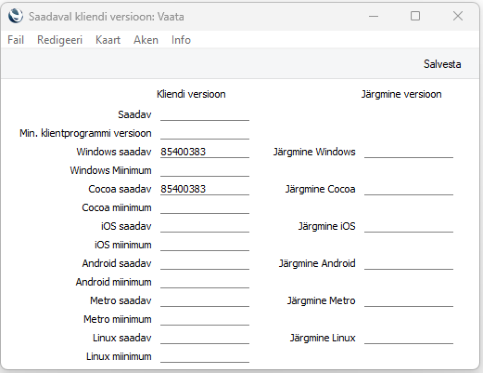
Task: Click the application logo icon in title bar
Action: [16, 16]
